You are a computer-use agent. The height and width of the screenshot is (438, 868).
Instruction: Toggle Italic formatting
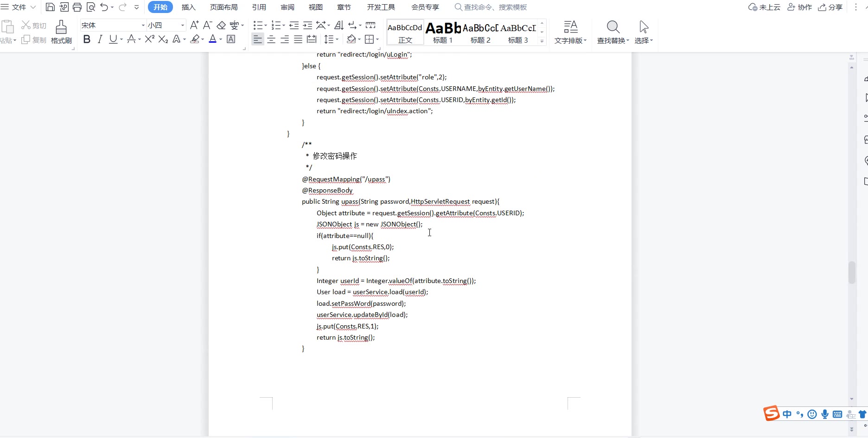100,39
